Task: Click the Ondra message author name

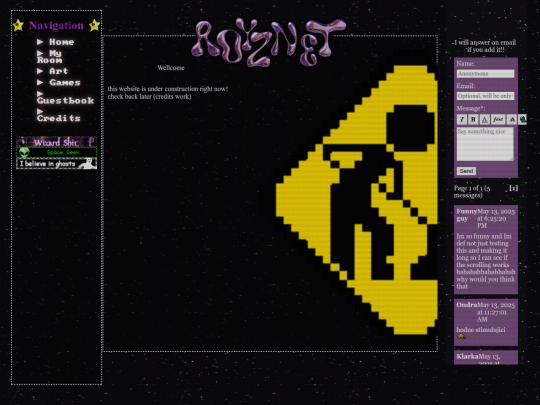Action: (x=467, y=305)
